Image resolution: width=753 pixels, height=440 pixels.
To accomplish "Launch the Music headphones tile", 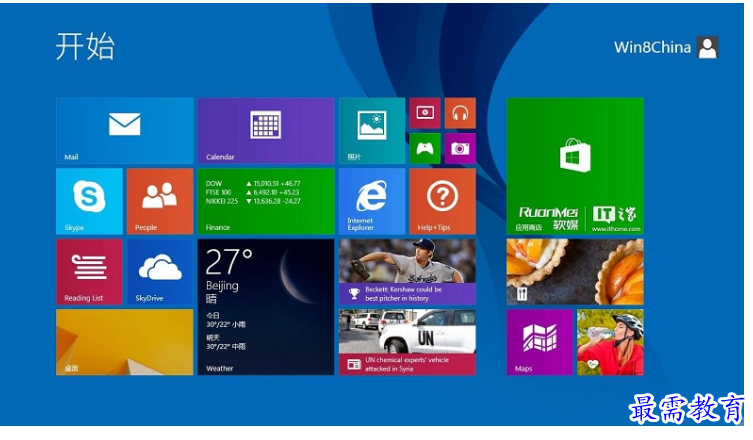I will coord(460,113).
